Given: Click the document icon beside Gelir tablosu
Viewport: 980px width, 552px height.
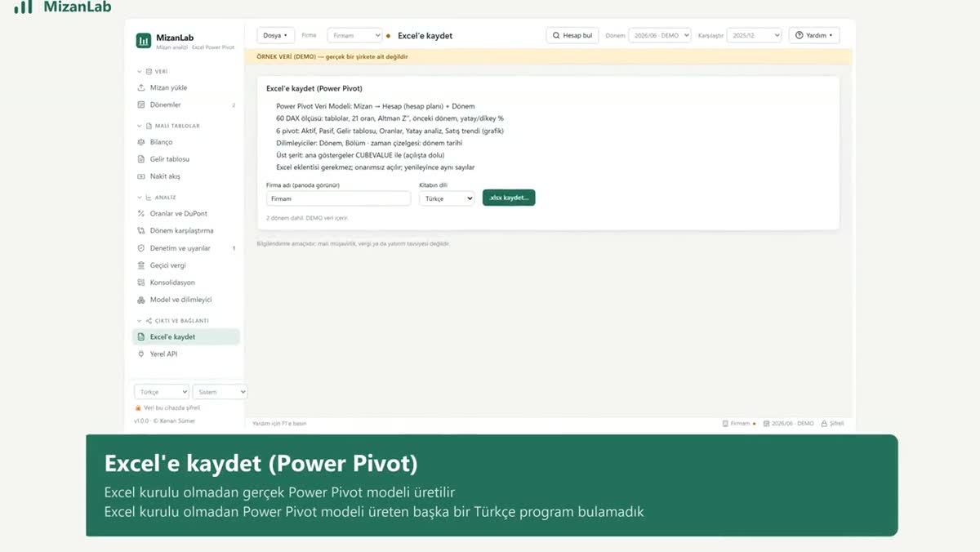Looking at the screenshot, I should pyautogui.click(x=141, y=159).
